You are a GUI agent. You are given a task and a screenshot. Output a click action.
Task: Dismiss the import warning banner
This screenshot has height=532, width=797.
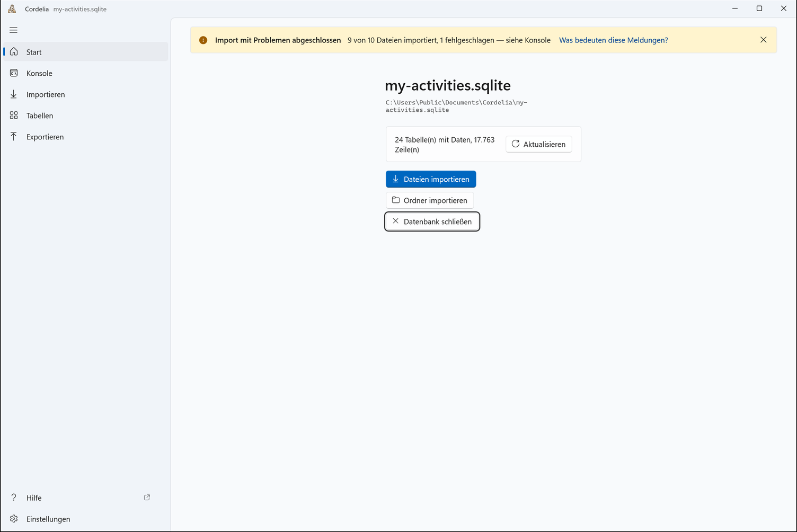click(763, 40)
